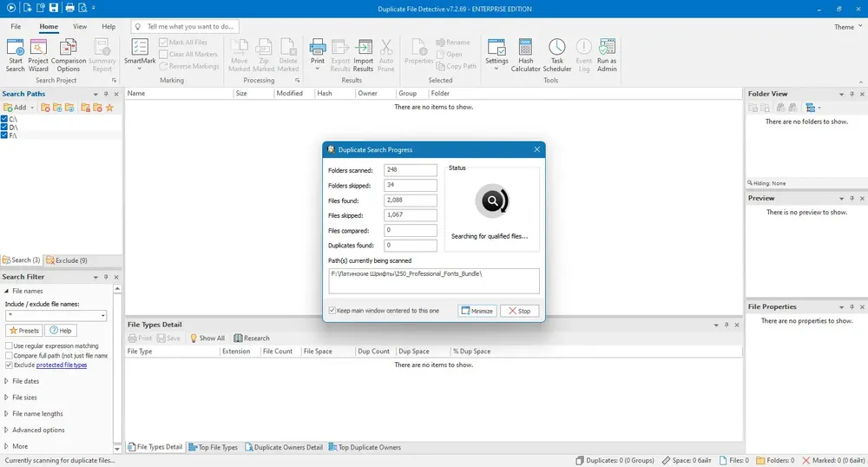The height and width of the screenshot is (467, 868).
Task: Toggle Keep main window centered checkbox
Action: (x=332, y=311)
